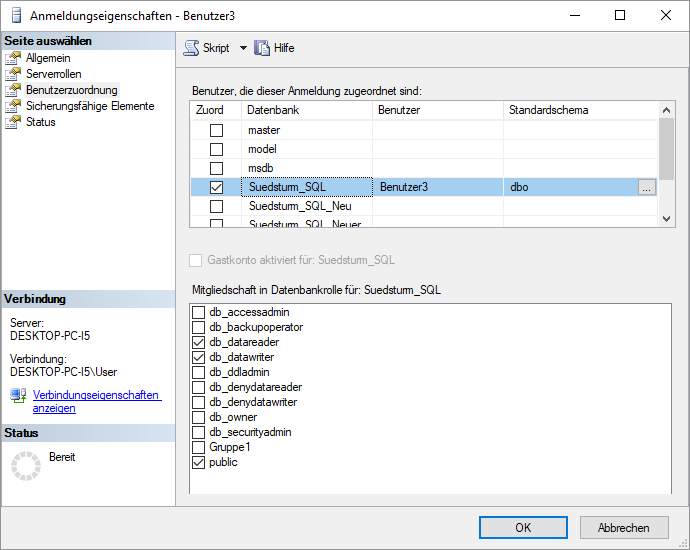
Task: Uncheck the db_datareader role
Action: 198,343
